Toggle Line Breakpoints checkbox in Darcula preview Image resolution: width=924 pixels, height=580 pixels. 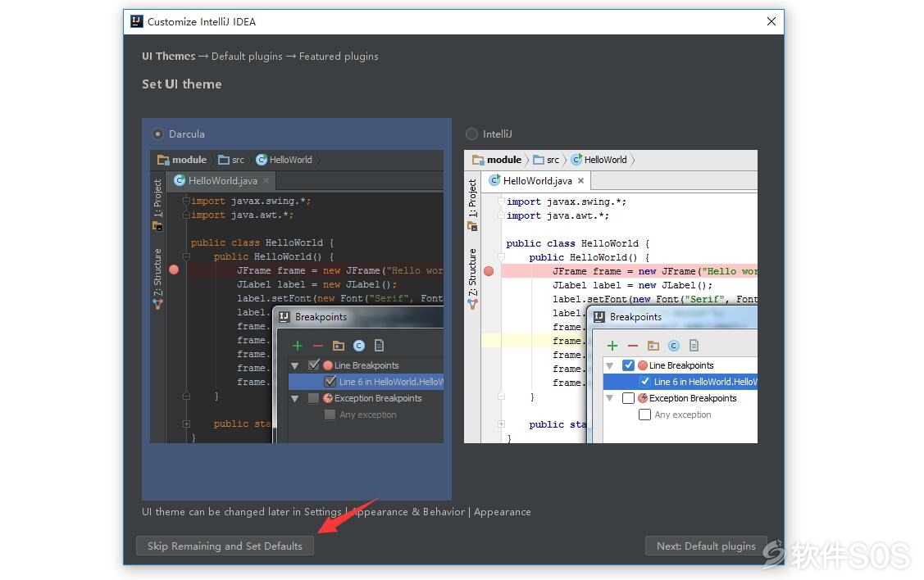[314, 365]
